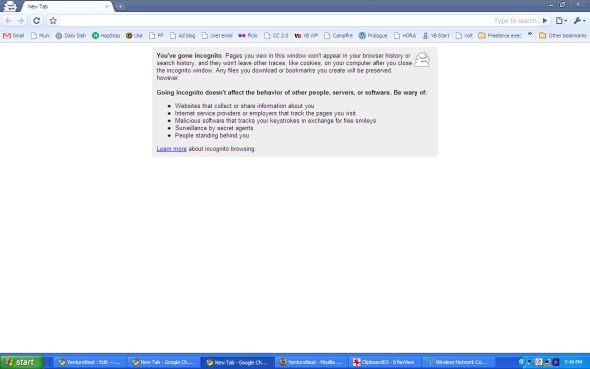The image size is (590, 369).
Task: Close the New Tab tab
Action: point(107,6)
